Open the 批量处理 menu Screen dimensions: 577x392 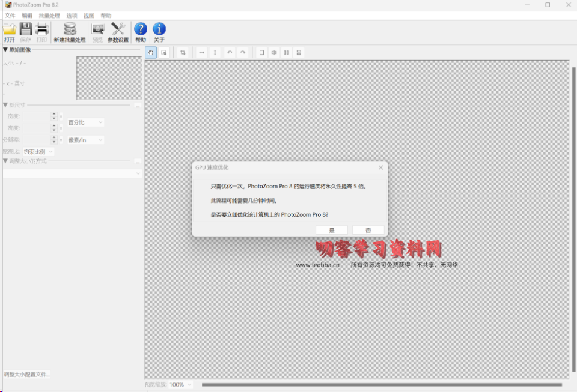(49, 16)
